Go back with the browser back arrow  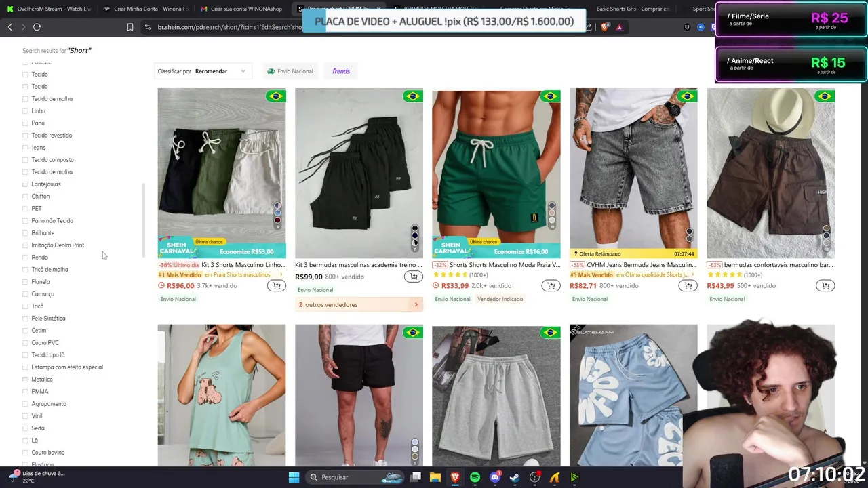pos(10,27)
